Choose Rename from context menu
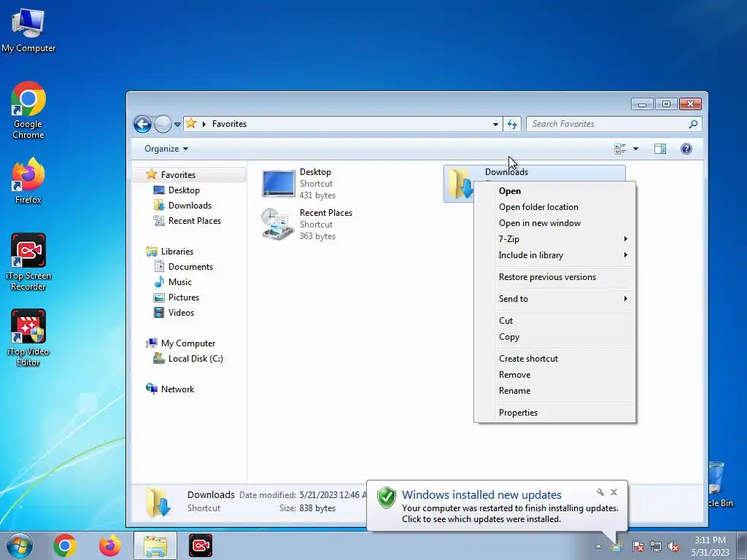This screenshot has width=747, height=560. tap(555, 391)
